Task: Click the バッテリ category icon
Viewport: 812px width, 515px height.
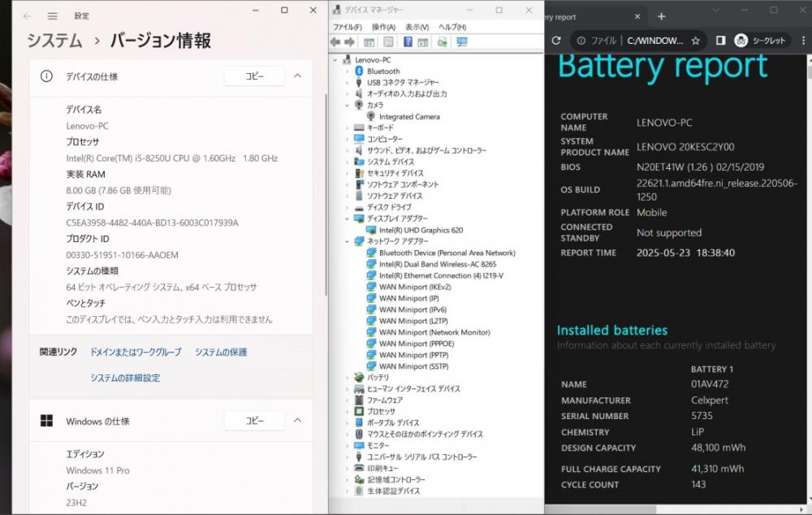Action: (359, 377)
